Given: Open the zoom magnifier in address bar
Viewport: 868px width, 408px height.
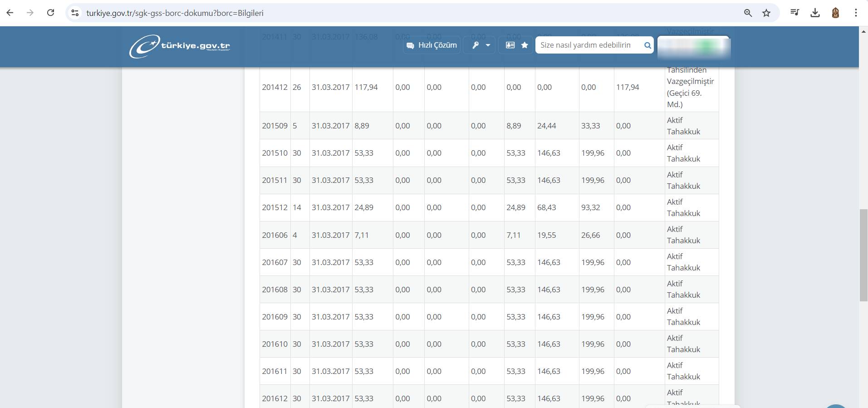Looking at the screenshot, I should coord(748,13).
